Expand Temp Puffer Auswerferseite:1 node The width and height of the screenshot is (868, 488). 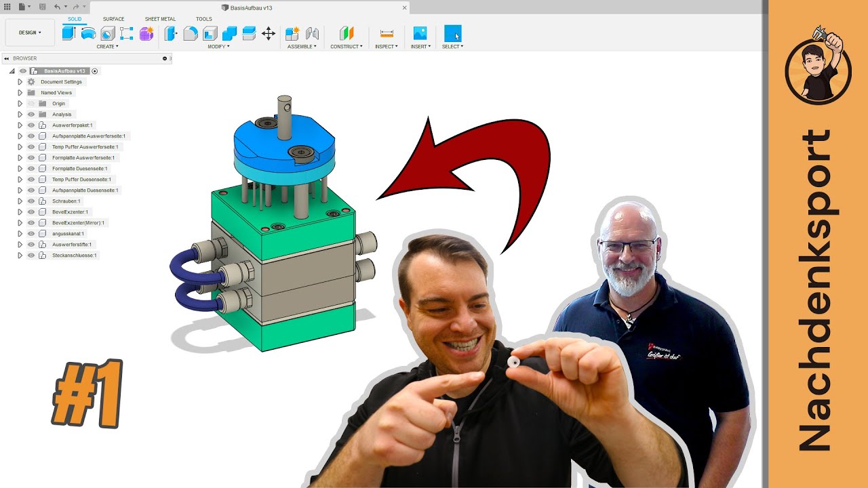[20, 147]
